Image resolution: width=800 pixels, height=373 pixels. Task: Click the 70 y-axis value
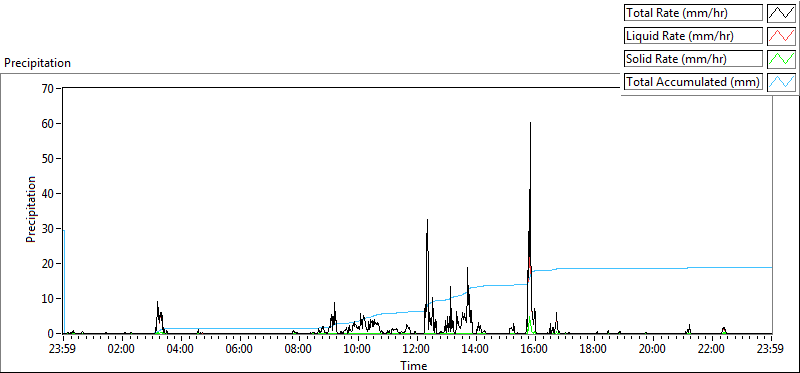click(x=48, y=88)
